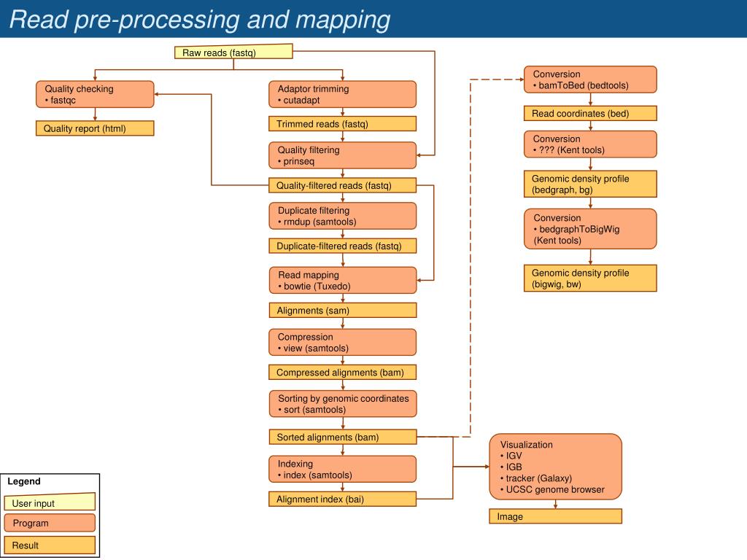Screen dimensions: 747x560
Task: Click 'Conversion bedgraphToBigWig' program box
Action: click(590, 229)
